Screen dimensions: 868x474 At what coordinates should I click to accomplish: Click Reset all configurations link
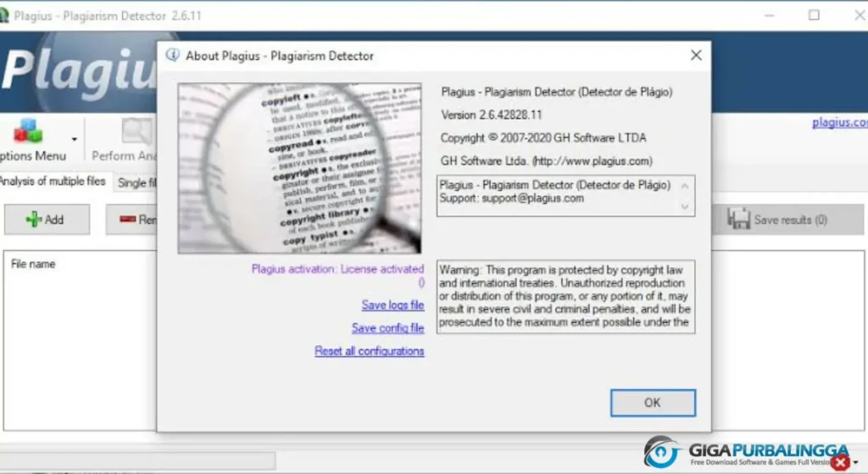tap(370, 351)
